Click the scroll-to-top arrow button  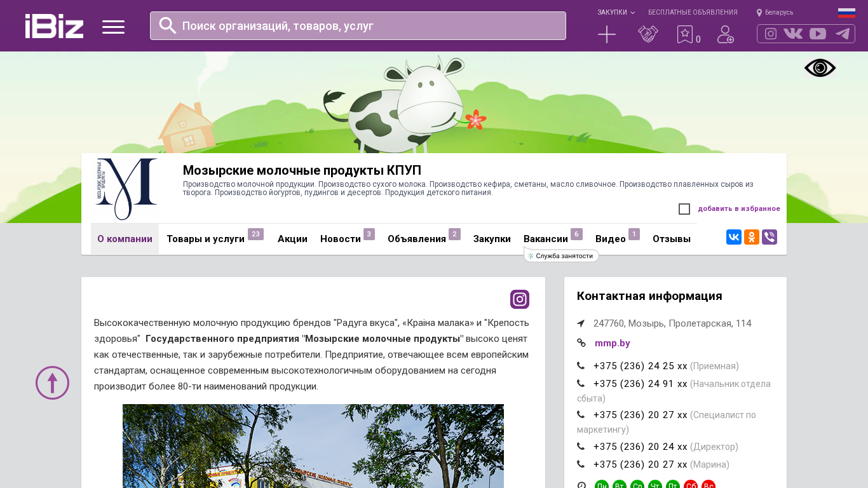click(x=52, y=383)
